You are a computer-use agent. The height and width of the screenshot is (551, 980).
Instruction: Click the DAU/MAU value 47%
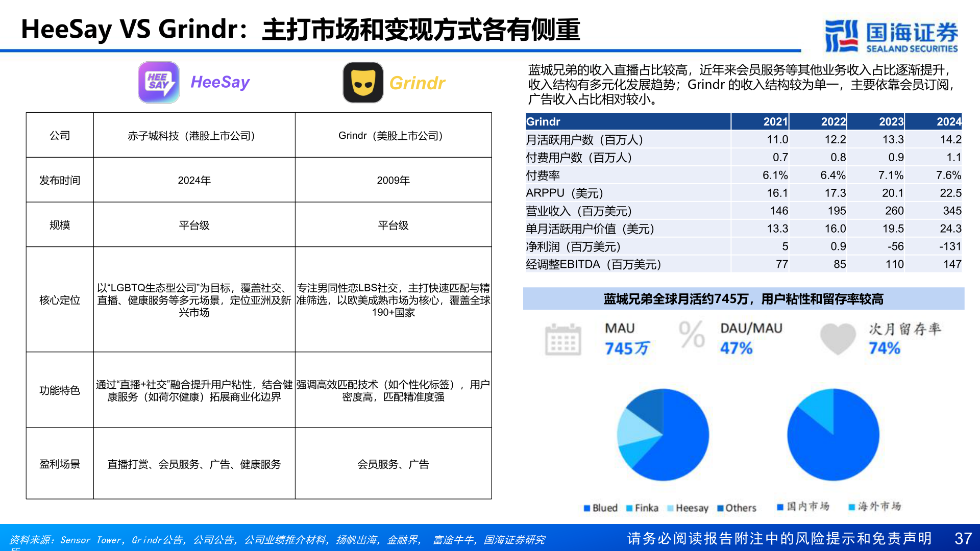click(736, 348)
